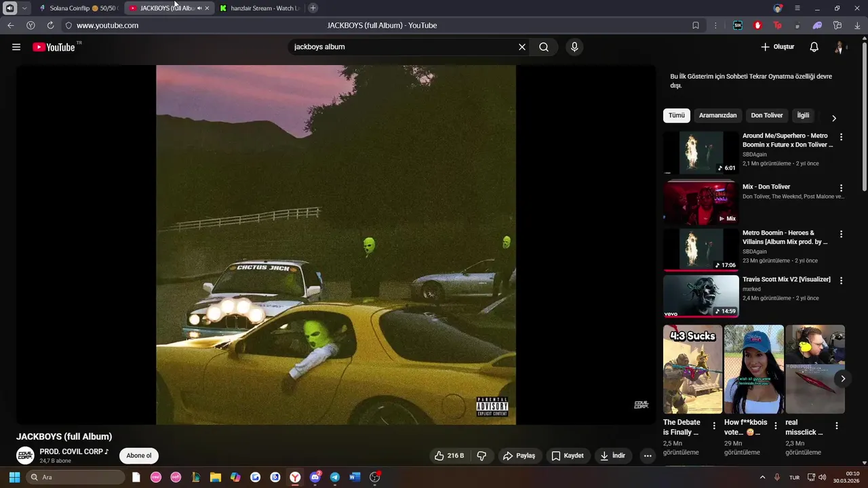The image size is (868, 488).
Task: Run search with magnifier button
Action: coord(544,47)
